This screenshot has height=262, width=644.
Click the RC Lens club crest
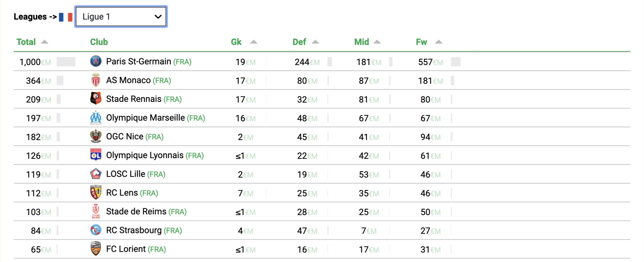pos(96,192)
